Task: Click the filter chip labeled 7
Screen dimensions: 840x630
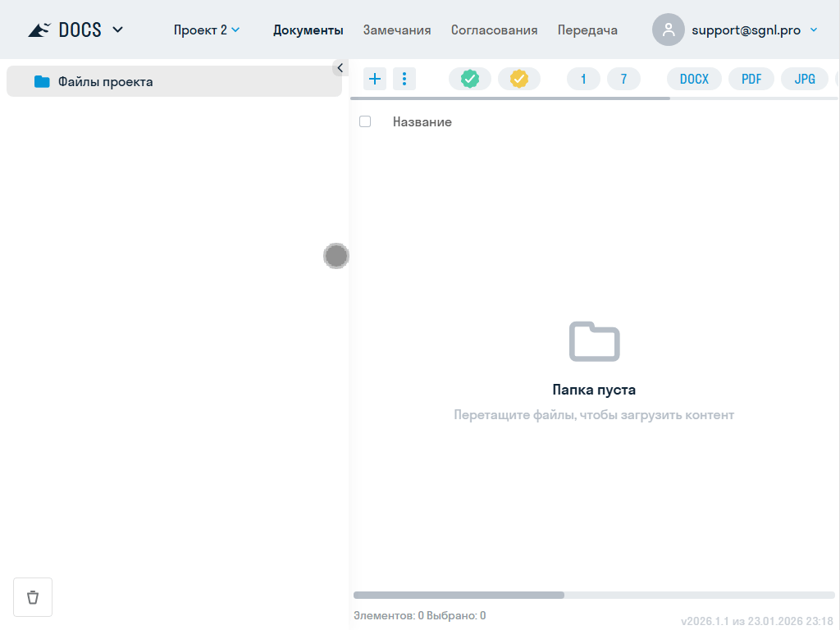Action: coord(623,79)
